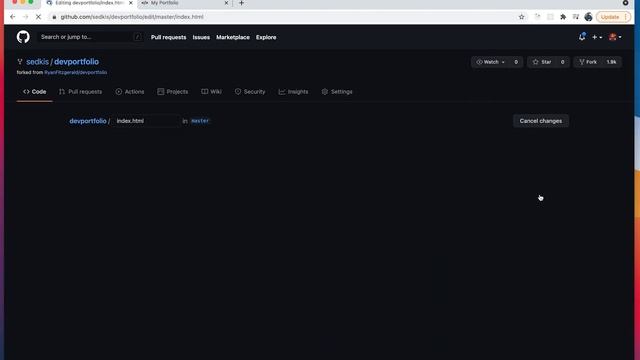The image size is (640, 360).
Task: Open the GitHub Octocat home logo
Action: (23, 37)
